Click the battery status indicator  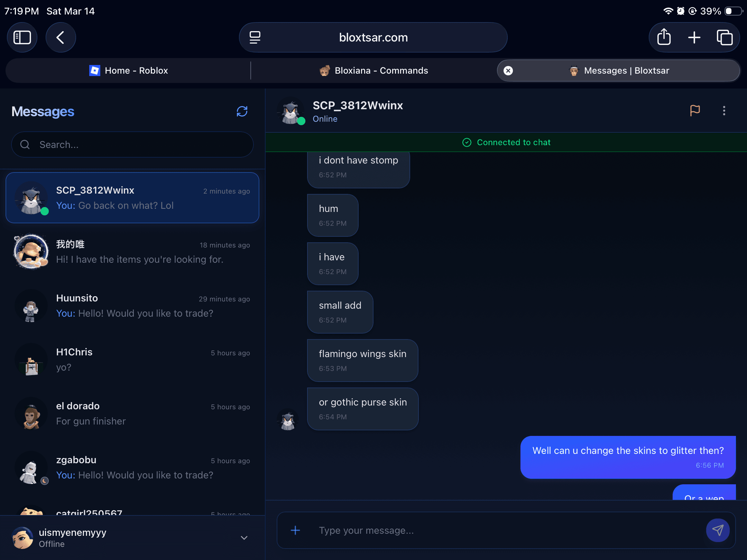coord(734,11)
